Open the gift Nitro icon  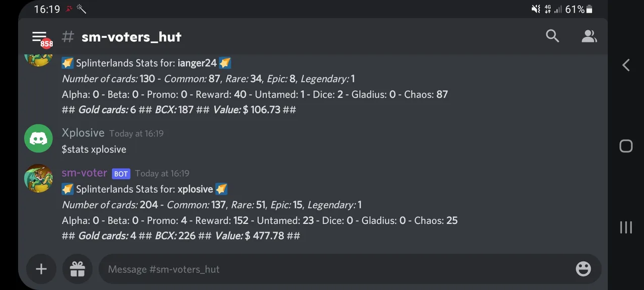click(77, 269)
